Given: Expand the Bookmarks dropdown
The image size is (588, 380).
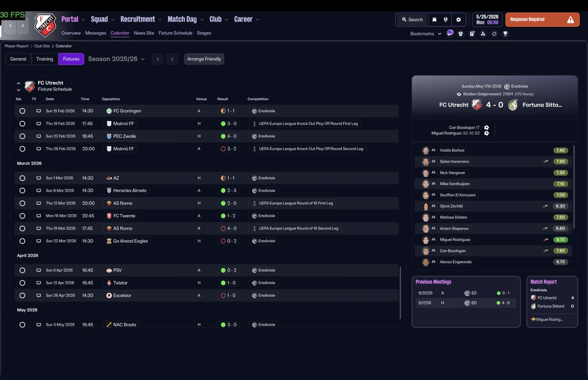Looking at the screenshot, I should point(426,34).
